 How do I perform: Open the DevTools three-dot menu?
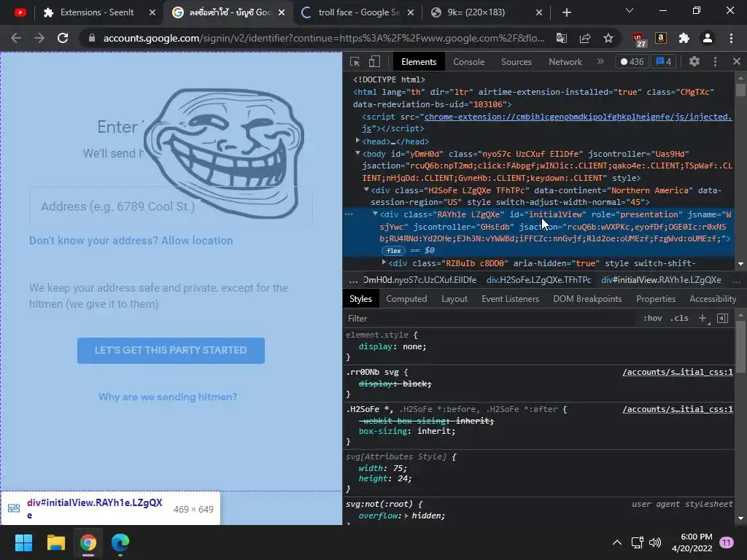pyautogui.click(x=715, y=61)
